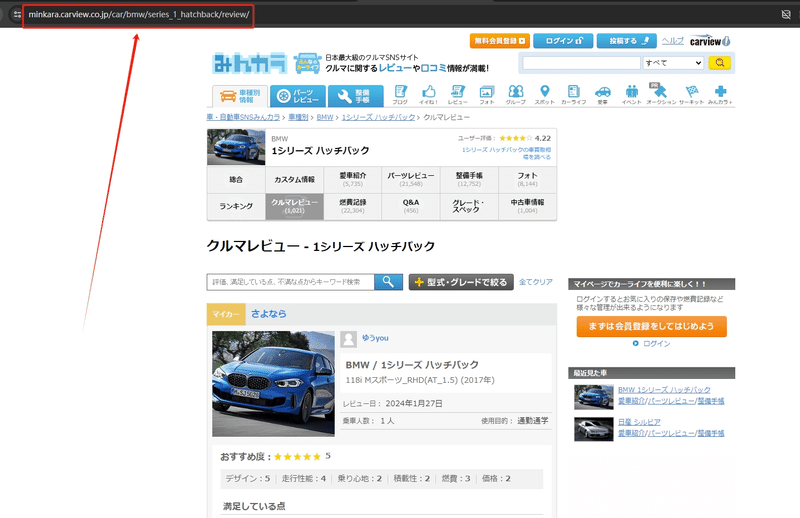Screen dimensions: 800x518
Task: Open the カーライフ icon
Action: pyautogui.click(x=573, y=95)
